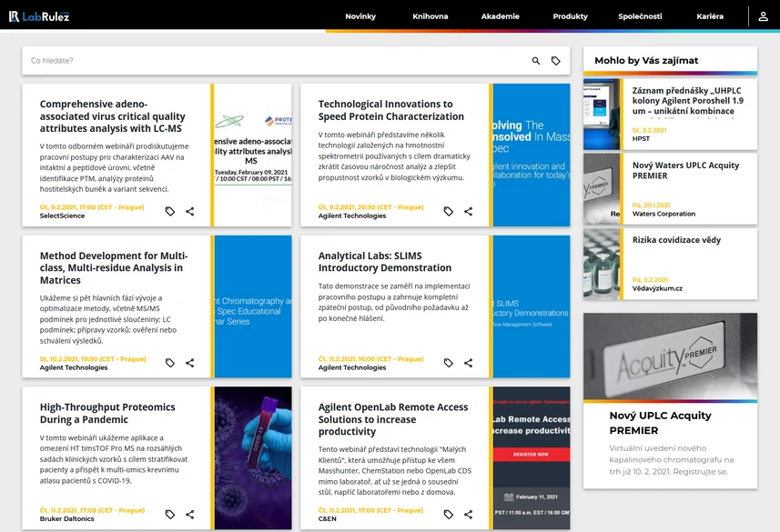Click the LabRulez logo
Viewport: 780px width, 532px height.
[39, 16]
